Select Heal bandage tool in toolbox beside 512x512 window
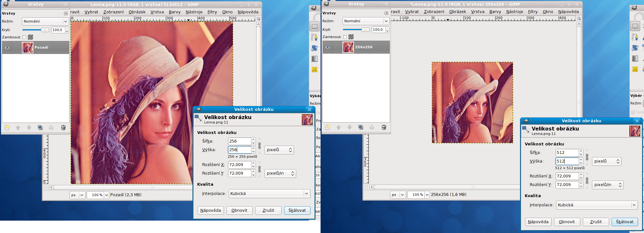644x233 pixels. pyautogui.click(x=315, y=70)
